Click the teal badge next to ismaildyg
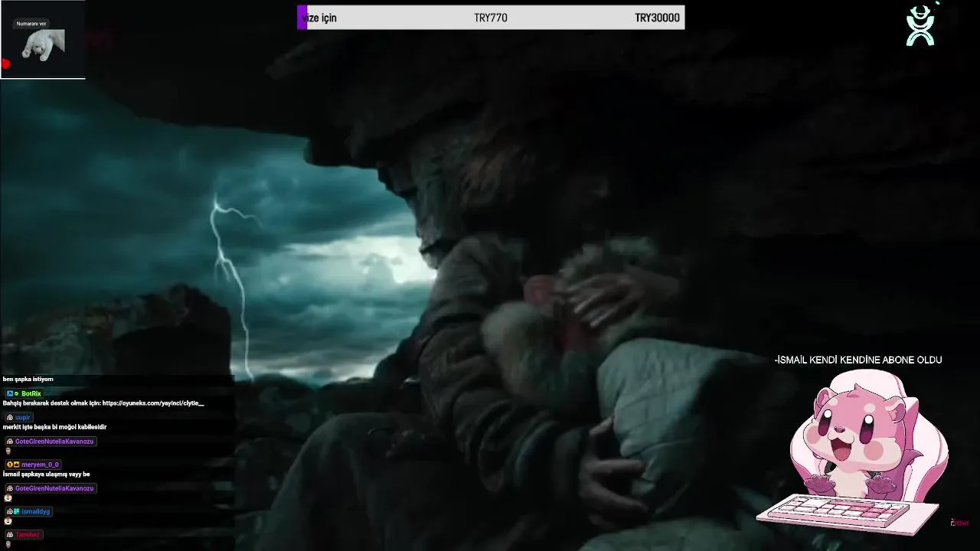 click(16, 511)
